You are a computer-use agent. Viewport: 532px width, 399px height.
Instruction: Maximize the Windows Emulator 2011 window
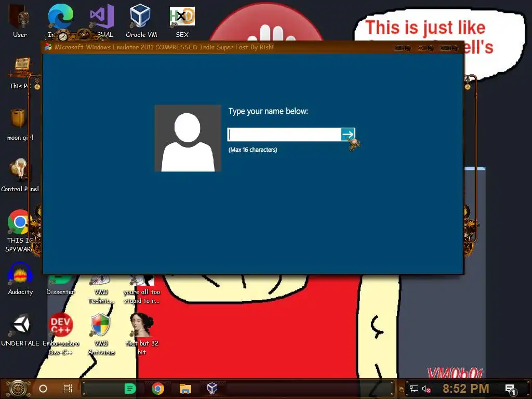point(425,48)
